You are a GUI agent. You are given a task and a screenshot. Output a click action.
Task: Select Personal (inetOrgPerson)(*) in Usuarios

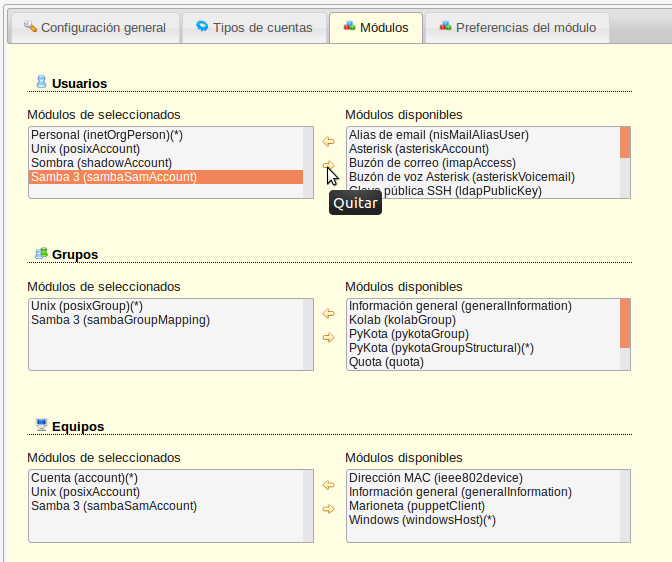[x=166, y=135]
